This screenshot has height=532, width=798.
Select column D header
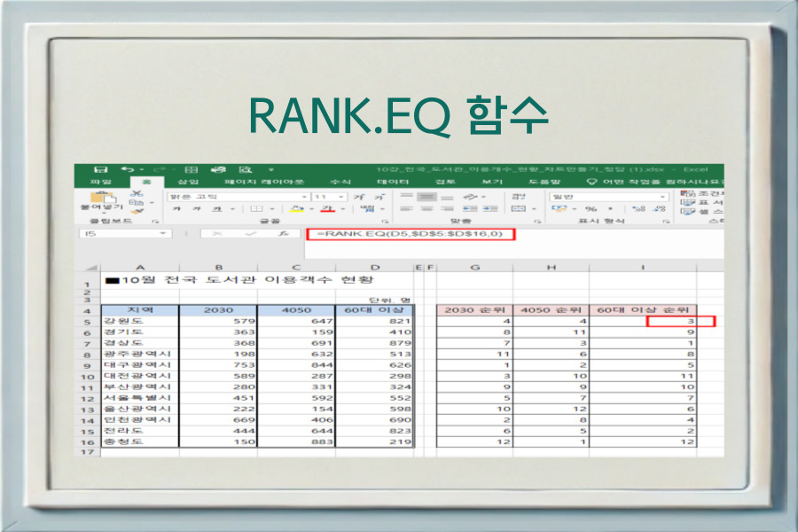pyautogui.click(x=374, y=267)
